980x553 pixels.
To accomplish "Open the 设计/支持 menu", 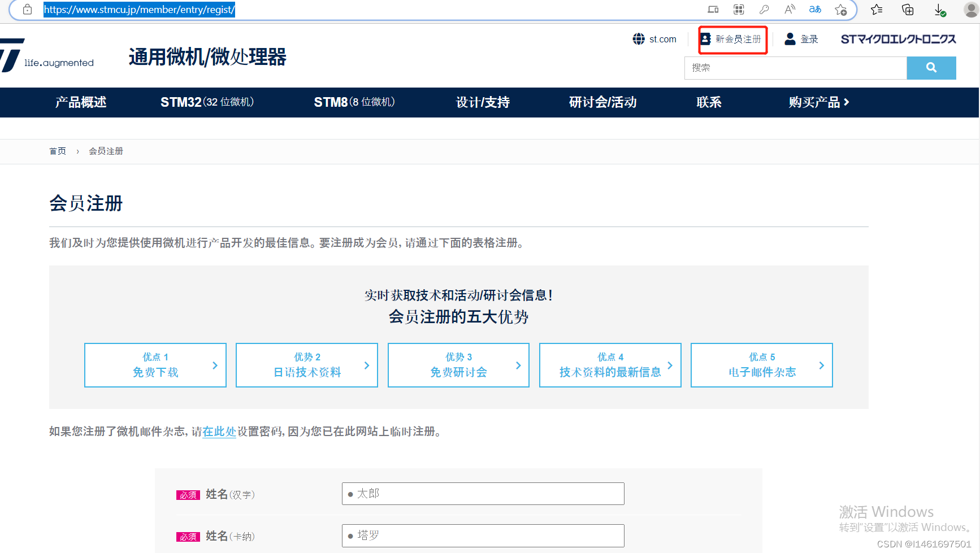I will point(483,102).
